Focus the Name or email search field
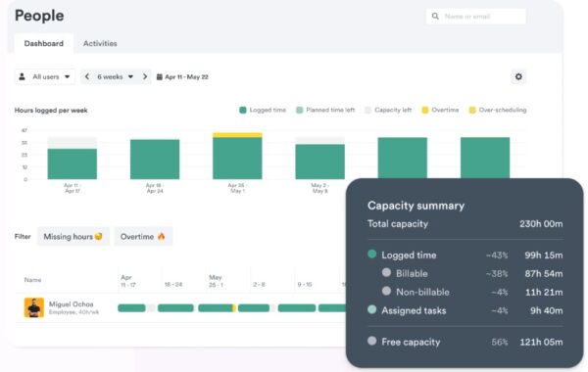 475,16
